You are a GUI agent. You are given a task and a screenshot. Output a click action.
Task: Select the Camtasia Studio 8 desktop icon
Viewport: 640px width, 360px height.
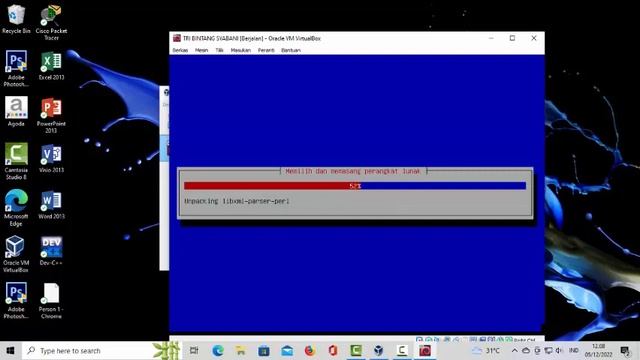(16, 161)
